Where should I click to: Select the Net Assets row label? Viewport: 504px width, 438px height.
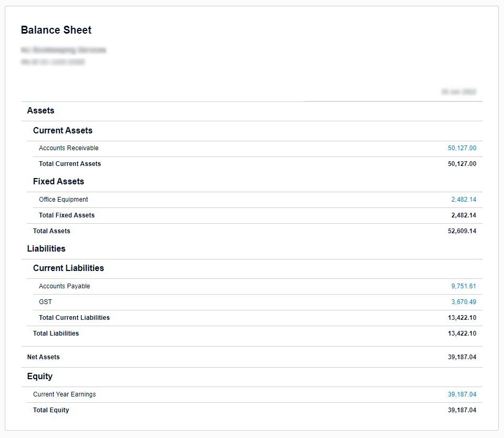pos(43,357)
